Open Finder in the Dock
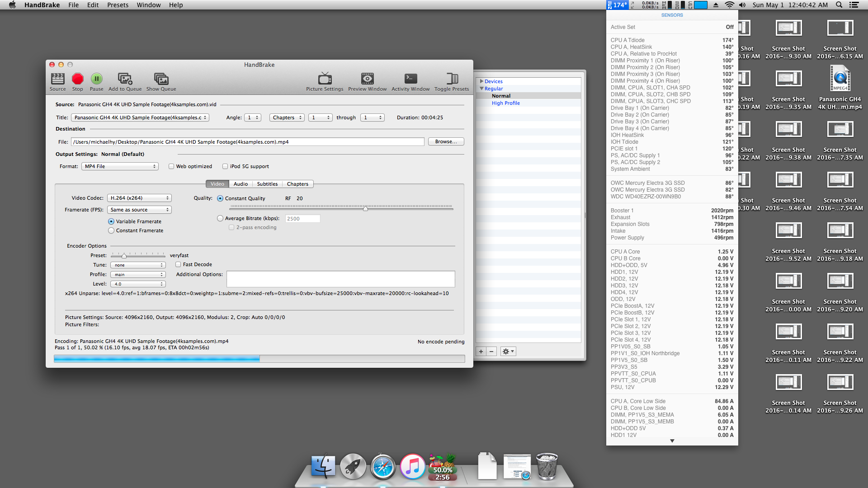868x488 pixels. pyautogui.click(x=323, y=467)
